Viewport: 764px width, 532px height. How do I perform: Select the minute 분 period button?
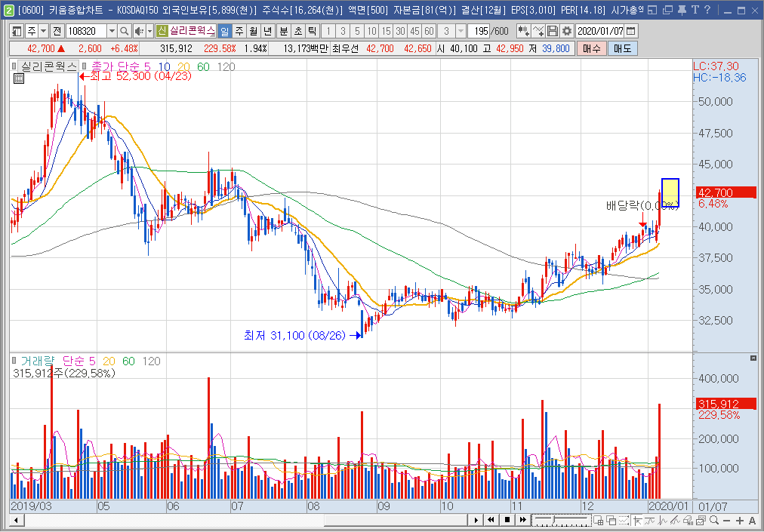pyautogui.click(x=284, y=31)
